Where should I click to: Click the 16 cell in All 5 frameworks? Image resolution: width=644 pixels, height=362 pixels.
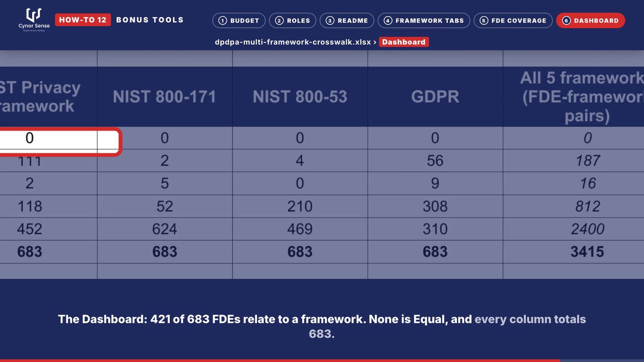(574, 184)
